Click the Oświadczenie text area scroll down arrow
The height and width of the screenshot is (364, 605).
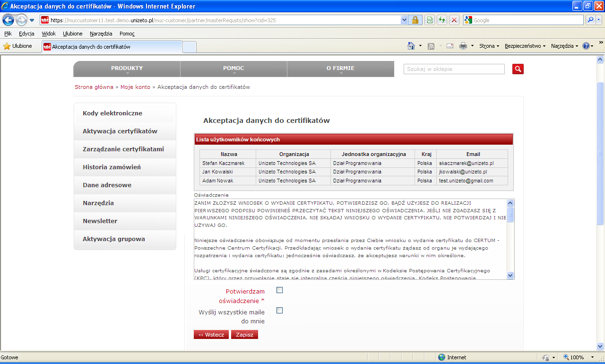click(510, 275)
